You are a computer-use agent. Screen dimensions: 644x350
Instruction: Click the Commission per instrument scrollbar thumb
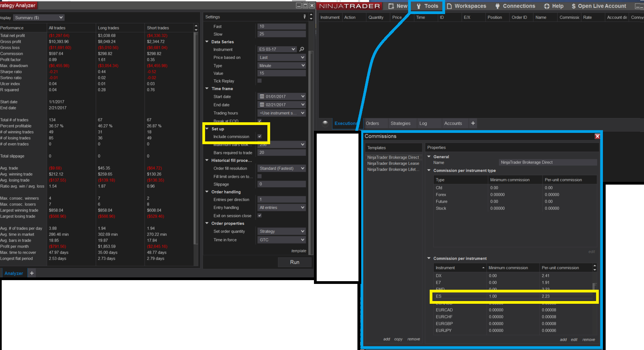click(595, 286)
